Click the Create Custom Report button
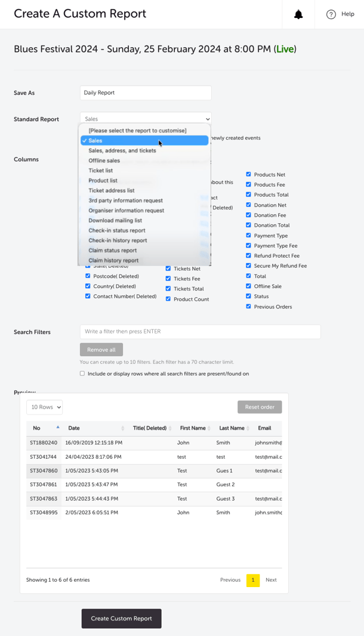364x636 pixels. (x=121, y=619)
